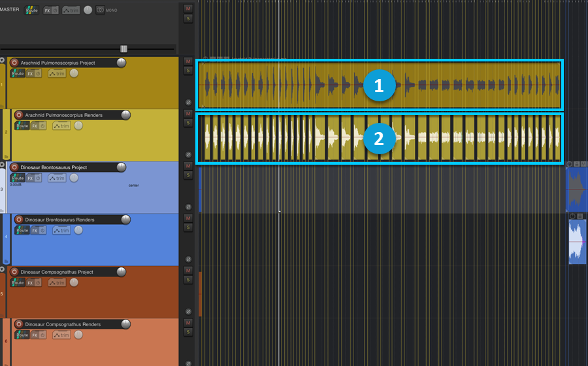Open FX on Dinosaur Brontosaurus Project track
The image size is (588, 366).
tap(30, 178)
